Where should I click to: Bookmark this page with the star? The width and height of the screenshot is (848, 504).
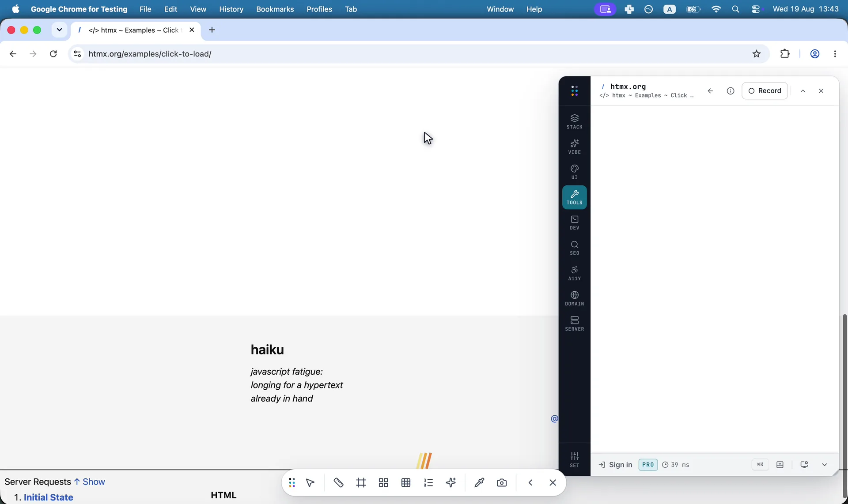pos(757,54)
